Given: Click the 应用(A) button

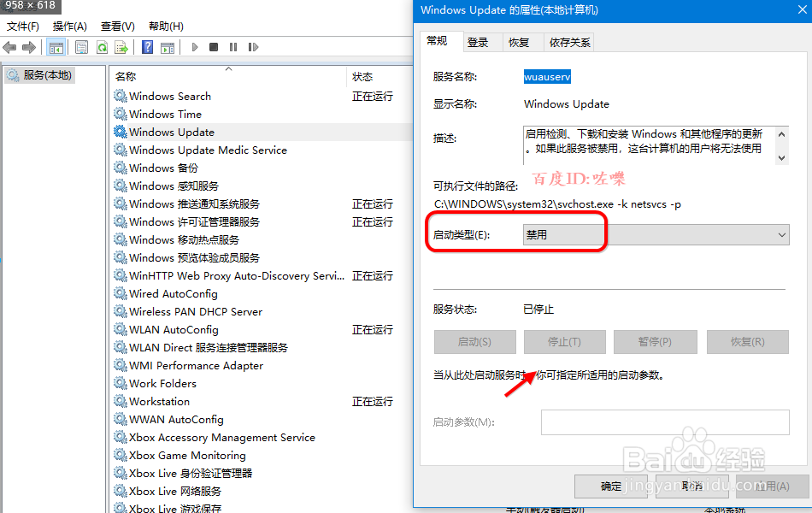Looking at the screenshot, I should 773,486.
